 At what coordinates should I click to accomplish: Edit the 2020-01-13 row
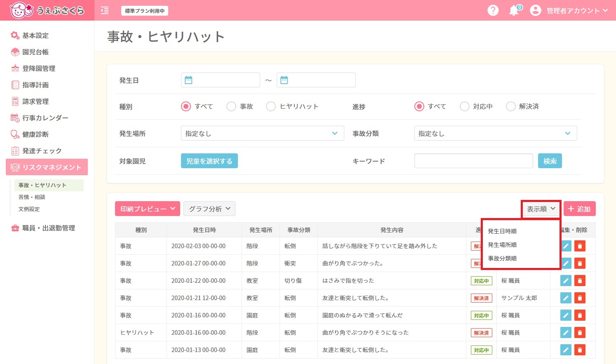[566, 350]
